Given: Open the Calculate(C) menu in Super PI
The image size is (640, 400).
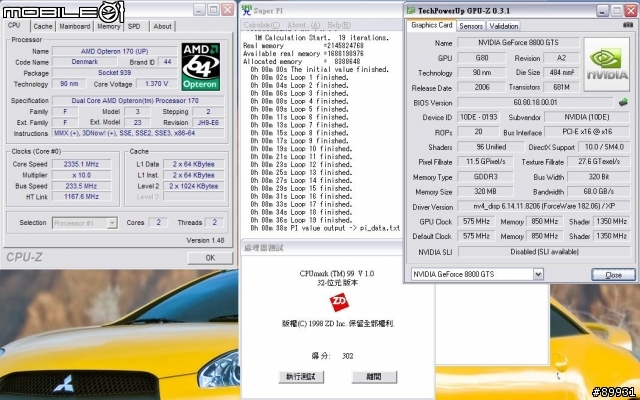Looking at the screenshot, I should [x=262, y=25].
